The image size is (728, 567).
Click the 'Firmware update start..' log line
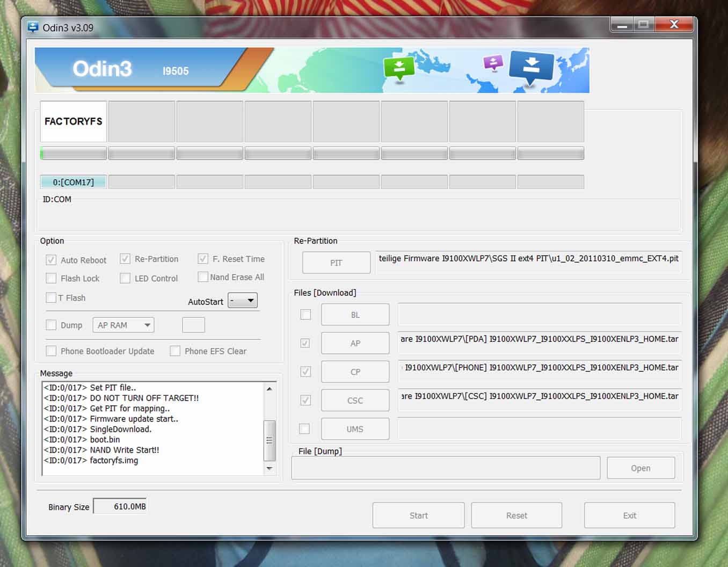(x=111, y=419)
